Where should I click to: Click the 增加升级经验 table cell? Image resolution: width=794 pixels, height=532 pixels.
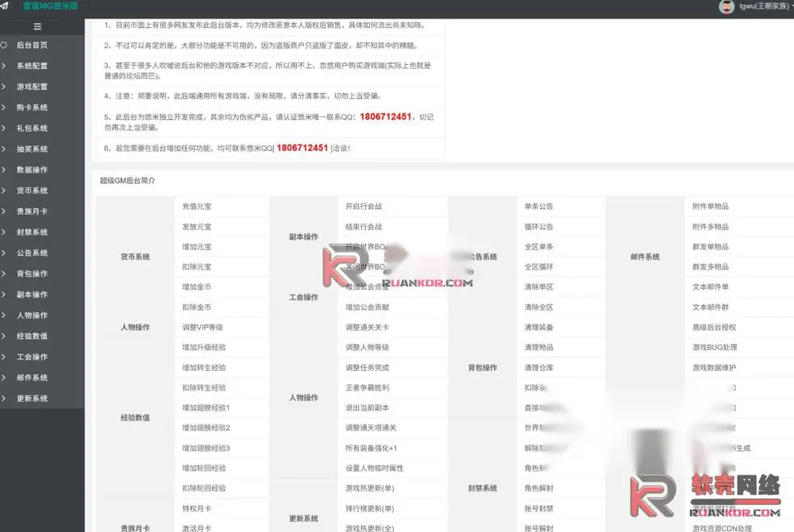click(x=222, y=347)
